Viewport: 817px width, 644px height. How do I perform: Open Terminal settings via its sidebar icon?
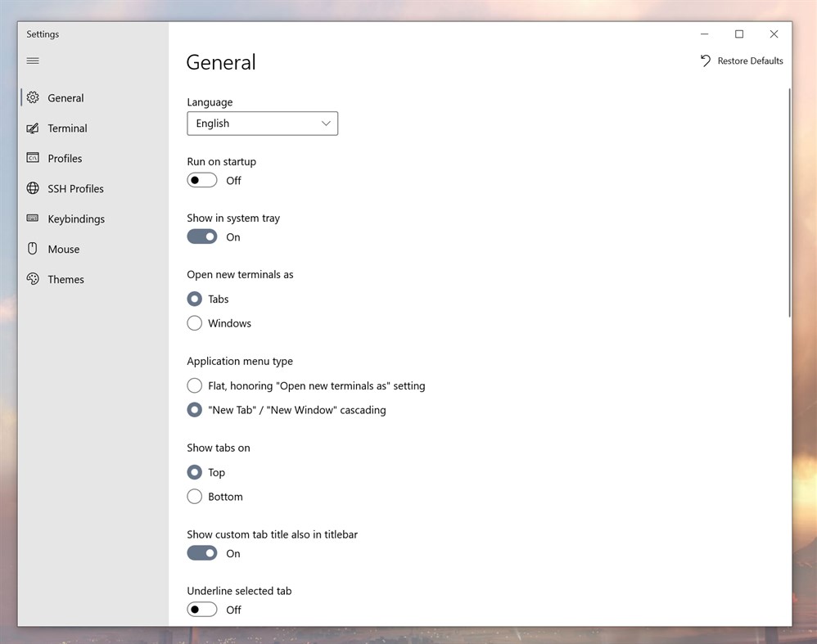click(33, 128)
